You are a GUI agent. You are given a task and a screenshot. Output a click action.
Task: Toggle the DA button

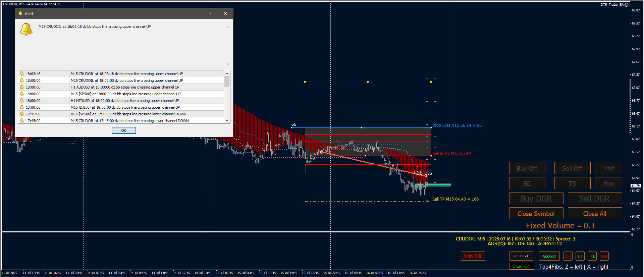point(604,256)
